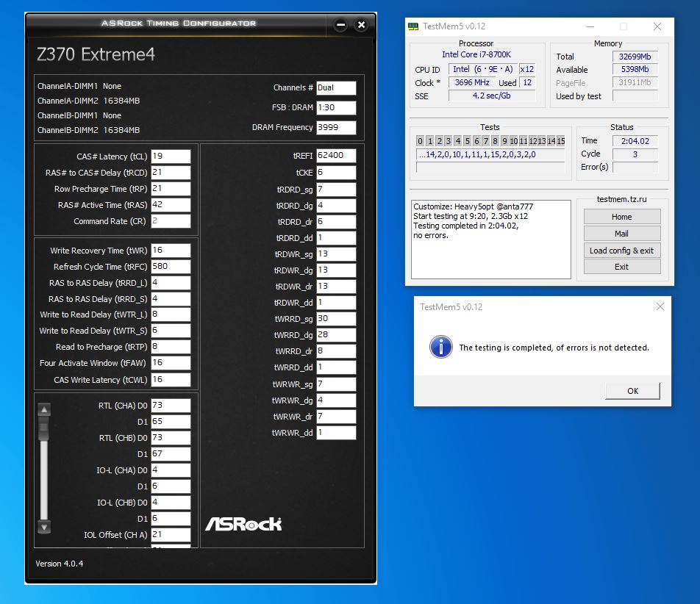Viewport: 700px width, 604px height.
Task: Close the TestMem5 completion dialog
Action: pos(660,306)
